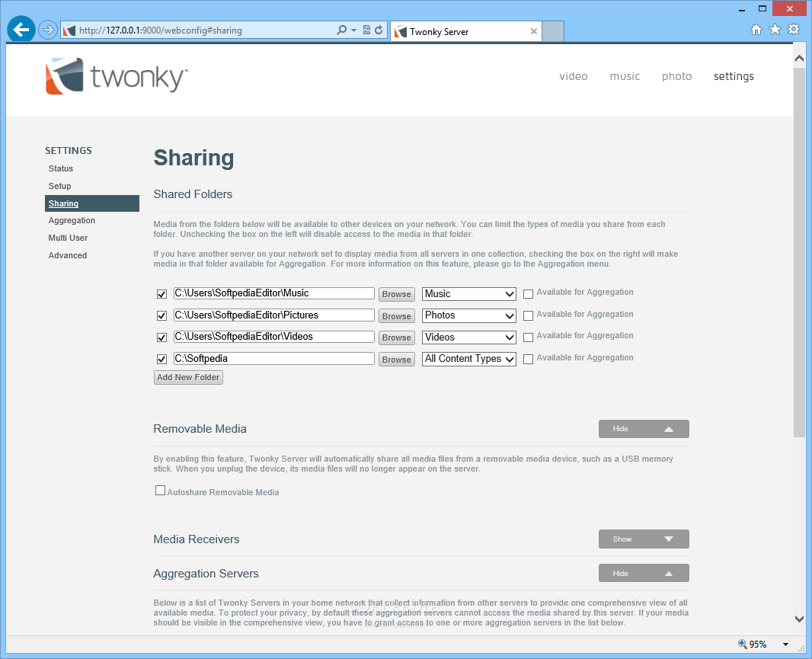This screenshot has height=659, width=812.
Task: Open browser home page icon
Action: [756, 30]
